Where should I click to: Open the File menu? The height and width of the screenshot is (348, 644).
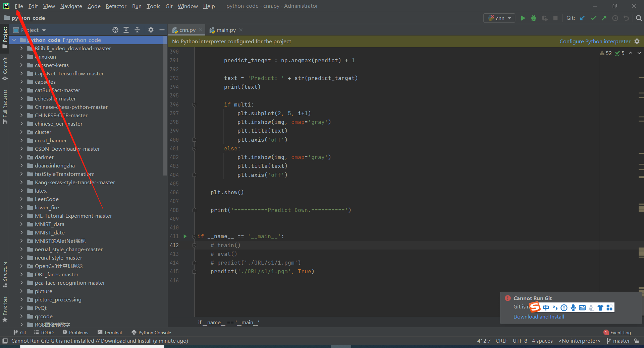[19, 6]
